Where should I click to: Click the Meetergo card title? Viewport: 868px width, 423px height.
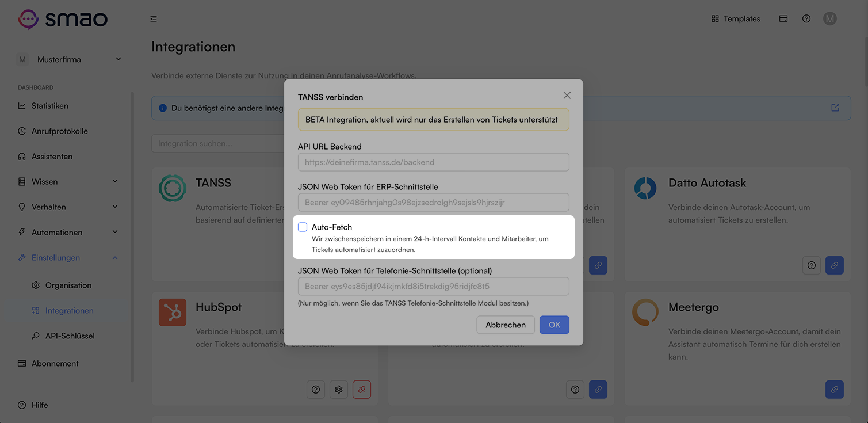coord(694,307)
